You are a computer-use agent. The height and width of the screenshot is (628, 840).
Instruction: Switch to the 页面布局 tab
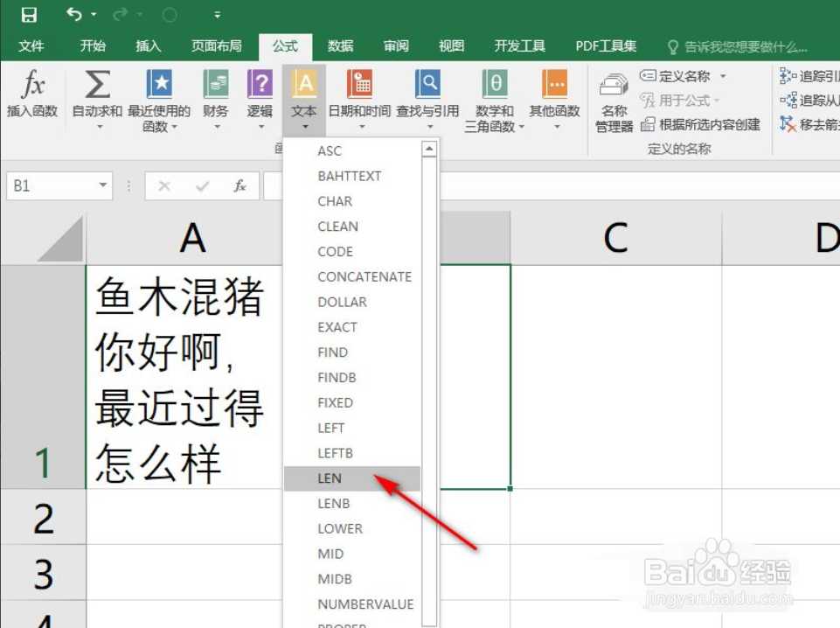(217, 46)
